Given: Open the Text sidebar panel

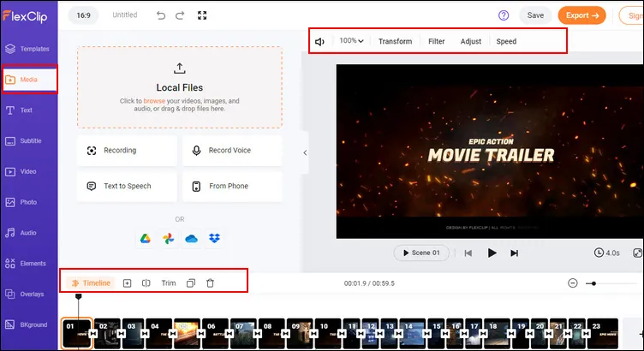Looking at the screenshot, I should coord(20,110).
